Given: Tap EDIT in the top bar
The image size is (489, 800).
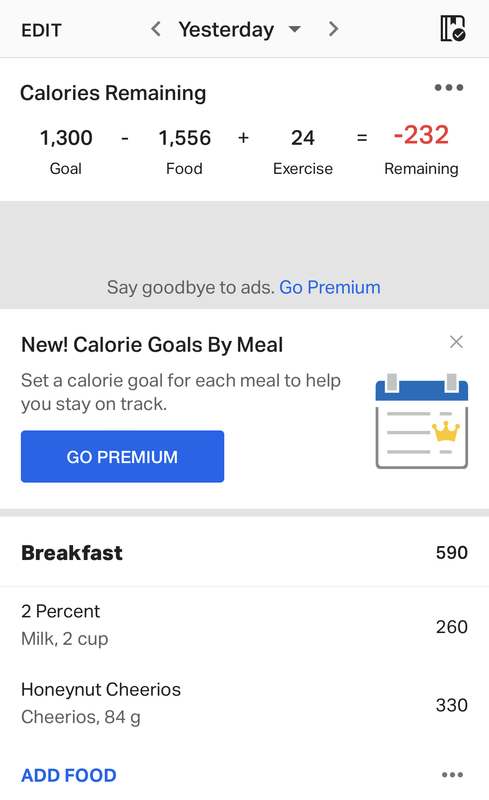Looking at the screenshot, I should pyautogui.click(x=41, y=30).
